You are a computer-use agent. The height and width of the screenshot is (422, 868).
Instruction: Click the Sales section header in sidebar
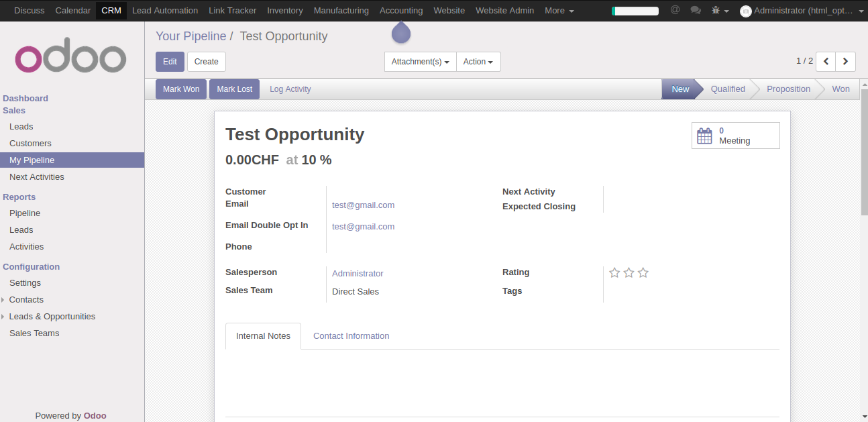[x=14, y=111]
